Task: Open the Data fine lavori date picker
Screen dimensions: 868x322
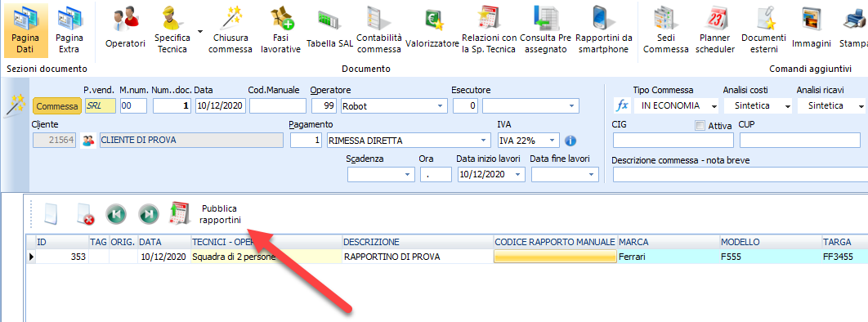Action: point(592,174)
